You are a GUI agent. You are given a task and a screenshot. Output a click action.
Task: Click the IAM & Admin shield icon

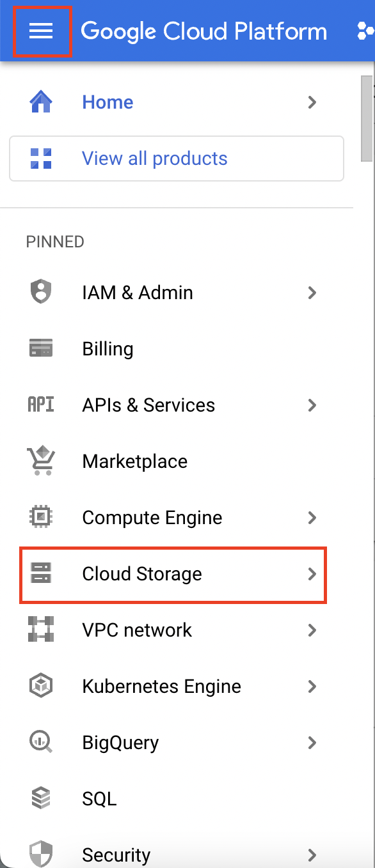point(41,293)
